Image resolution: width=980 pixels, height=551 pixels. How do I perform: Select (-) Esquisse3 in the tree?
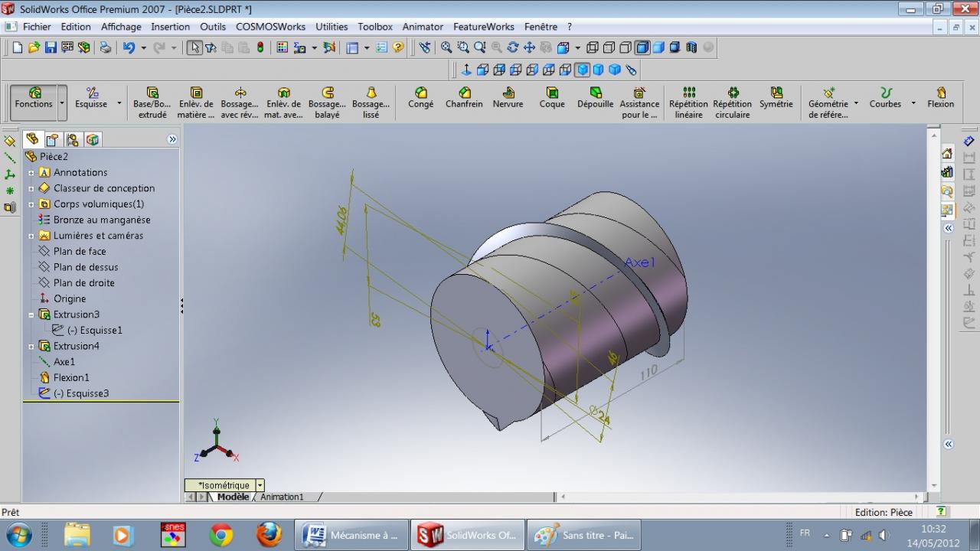(81, 393)
